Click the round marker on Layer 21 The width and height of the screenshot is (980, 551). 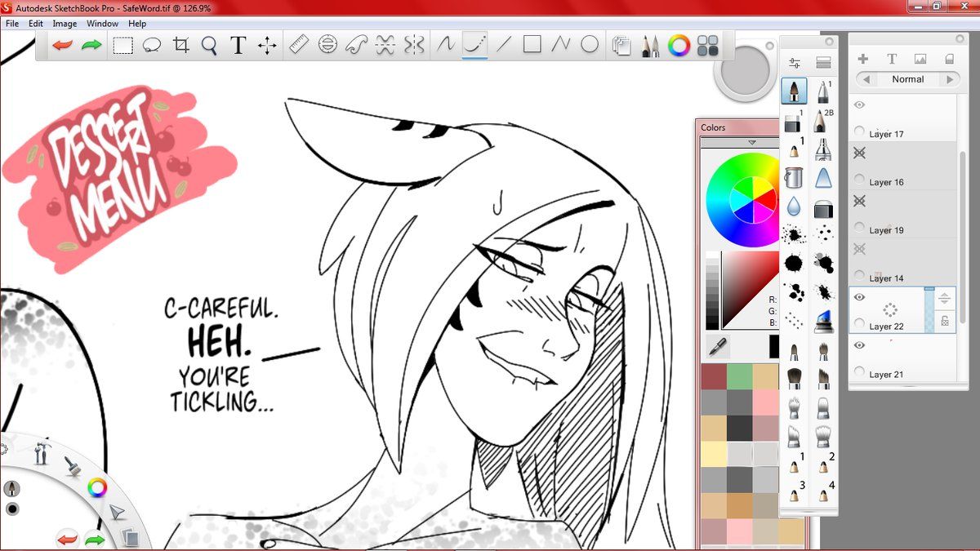[x=859, y=372]
